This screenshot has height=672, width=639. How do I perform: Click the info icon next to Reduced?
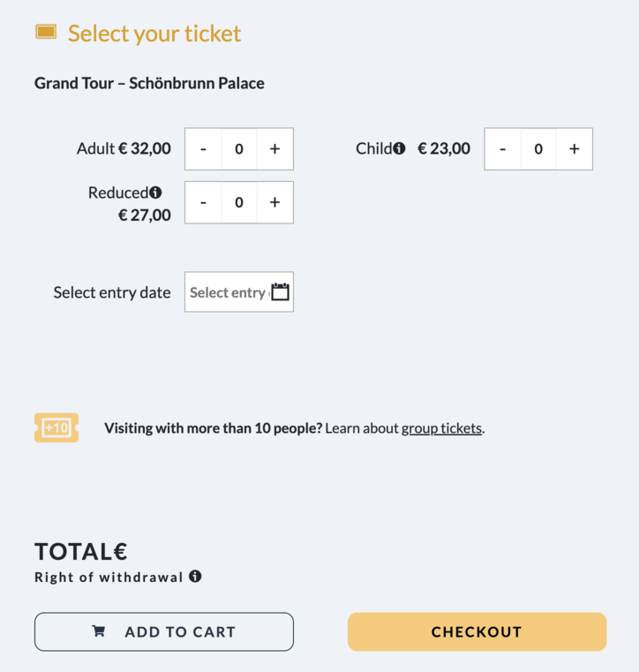click(155, 193)
